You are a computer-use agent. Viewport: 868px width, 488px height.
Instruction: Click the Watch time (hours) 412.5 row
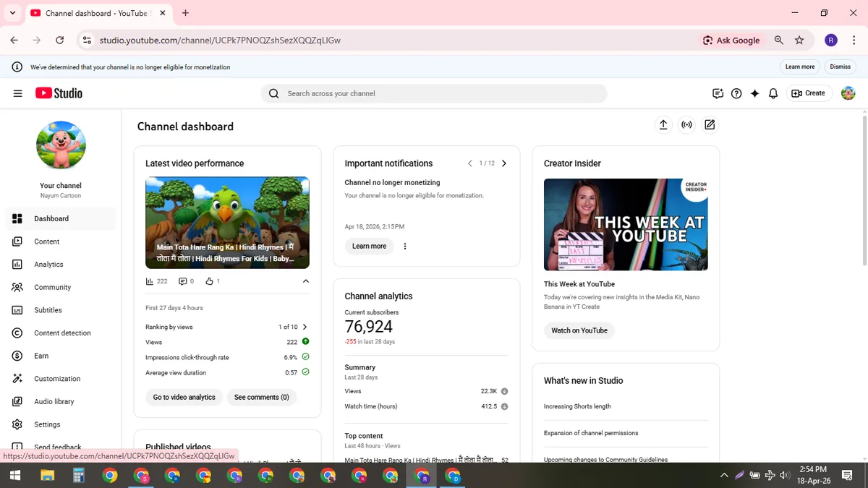click(x=427, y=406)
